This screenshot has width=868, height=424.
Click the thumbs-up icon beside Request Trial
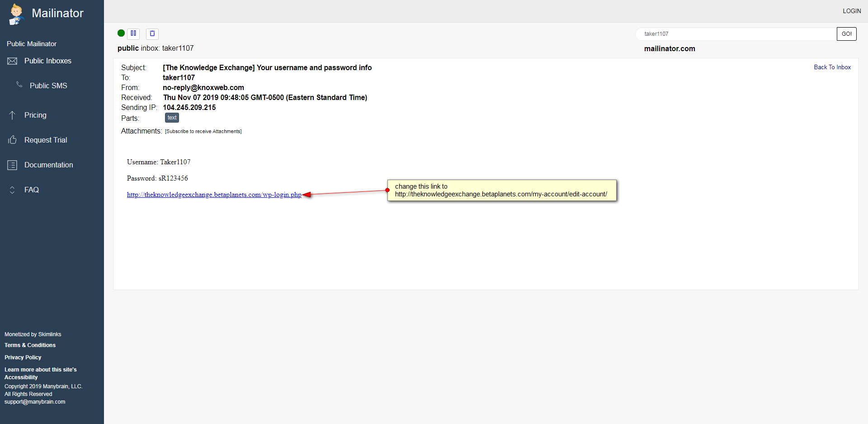(12, 140)
